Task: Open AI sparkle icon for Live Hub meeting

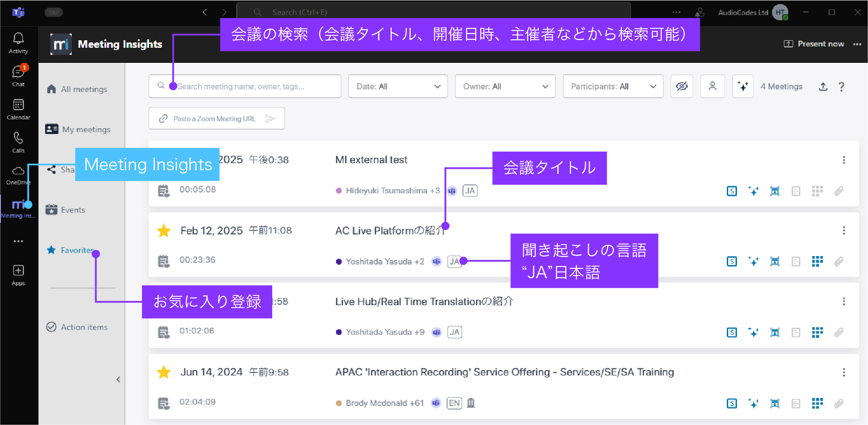Action: pos(753,332)
